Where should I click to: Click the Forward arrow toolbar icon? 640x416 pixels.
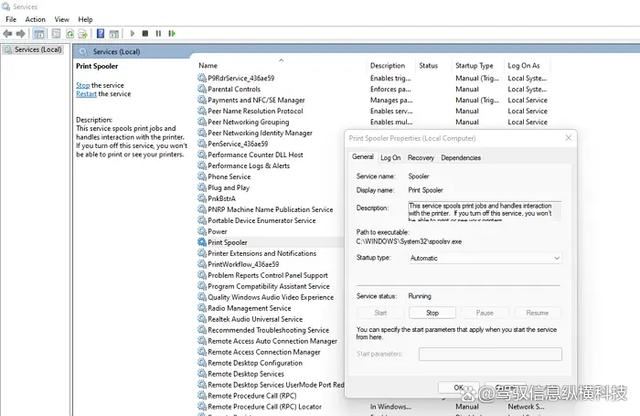pos(21,33)
